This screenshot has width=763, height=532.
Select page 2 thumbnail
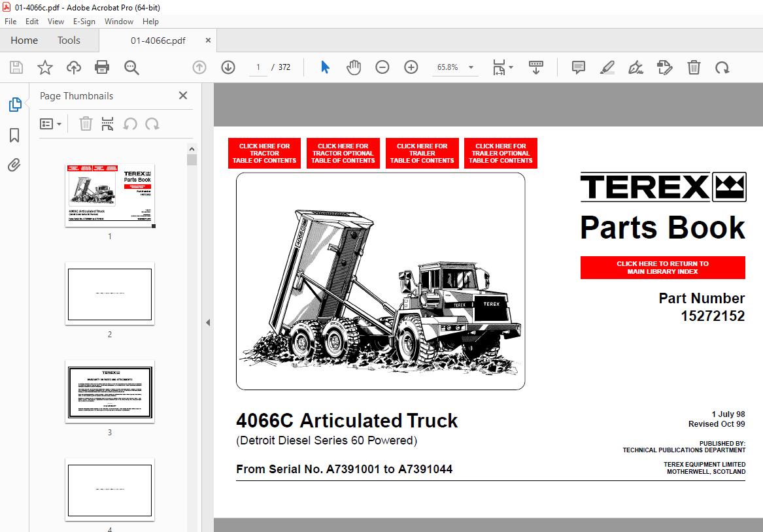coord(110,293)
